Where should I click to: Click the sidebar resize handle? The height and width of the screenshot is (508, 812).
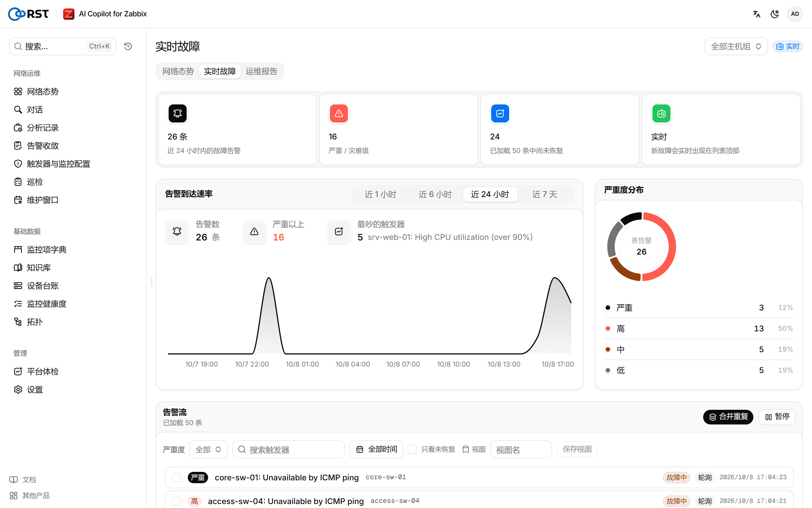[152, 283]
